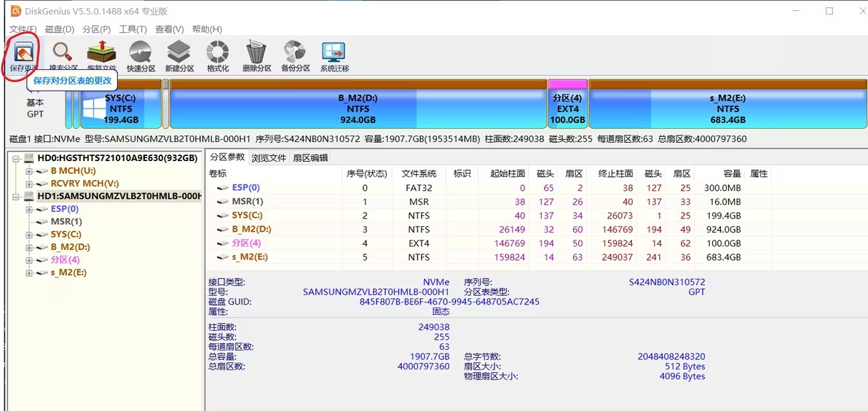Open the 分区(P) menu

tap(96, 29)
